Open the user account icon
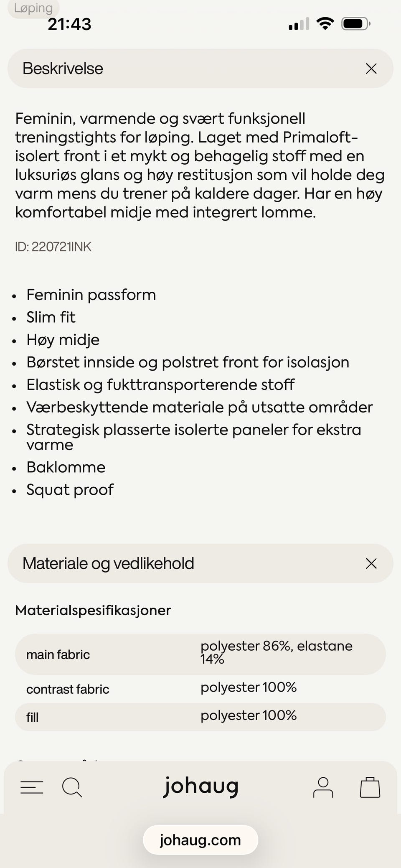Screen dimensions: 401x868 [323, 787]
